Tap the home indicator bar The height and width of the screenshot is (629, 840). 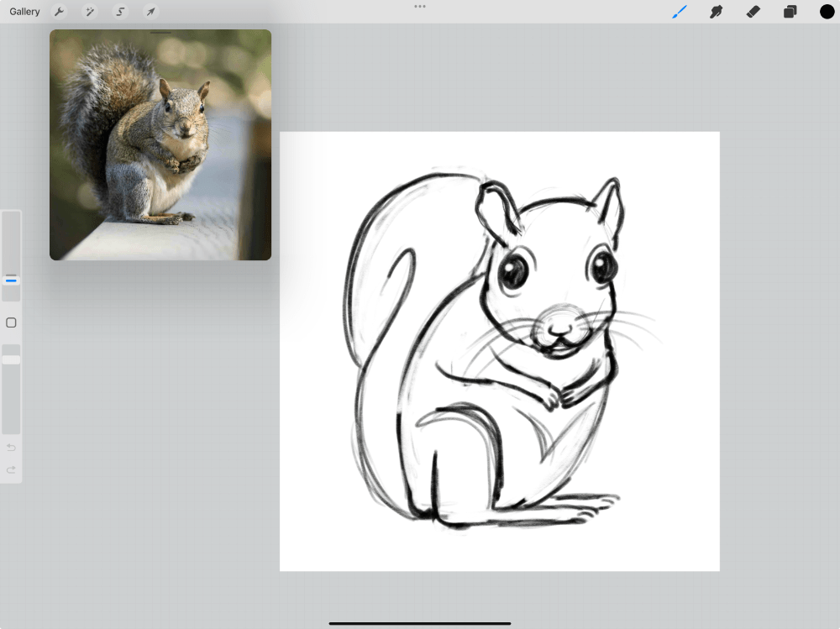[420, 623]
